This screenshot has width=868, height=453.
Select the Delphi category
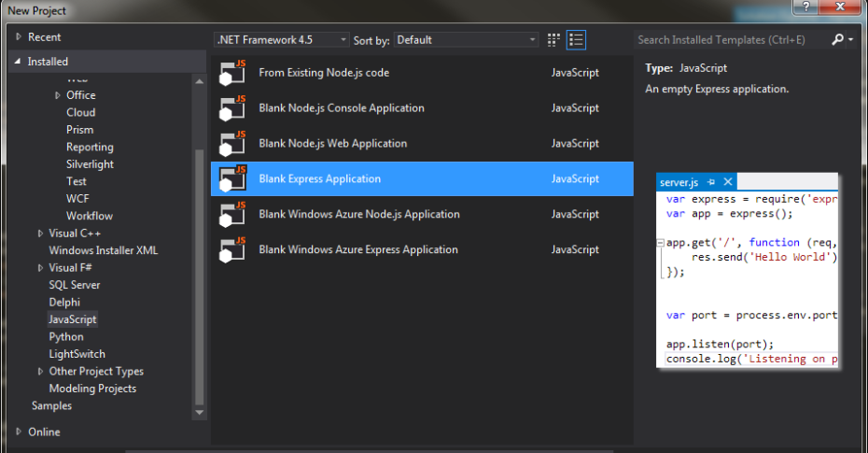coord(64,302)
